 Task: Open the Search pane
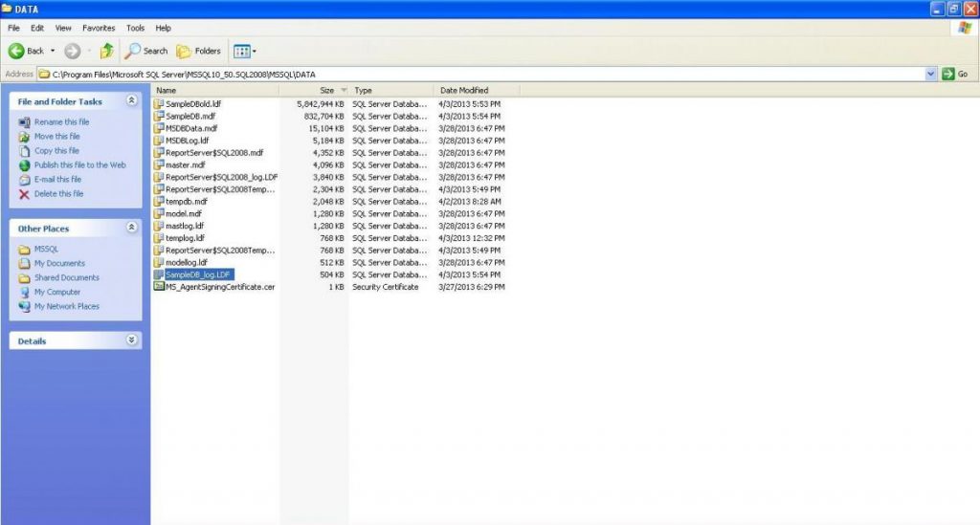[x=146, y=52]
